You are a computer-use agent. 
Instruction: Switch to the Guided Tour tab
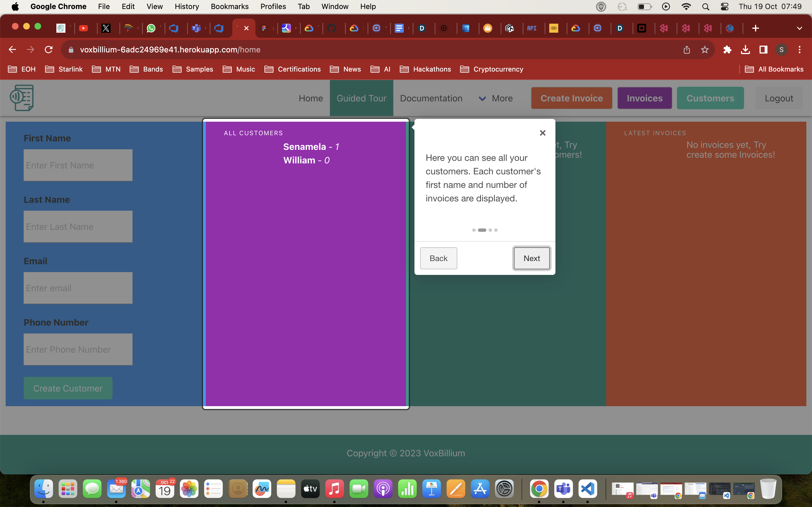coord(361,98)
